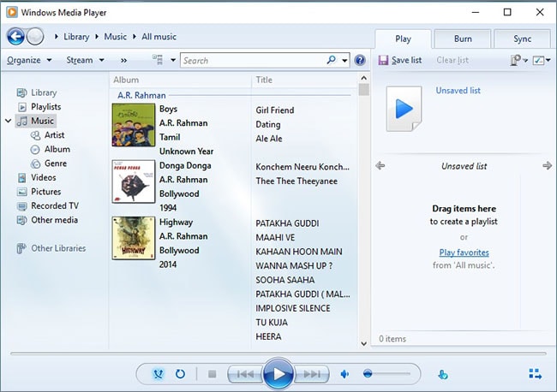The height and width of the screenshot is (392, 557).
Task: Select the song PATAKHA GUDDI
Action: 287,223
